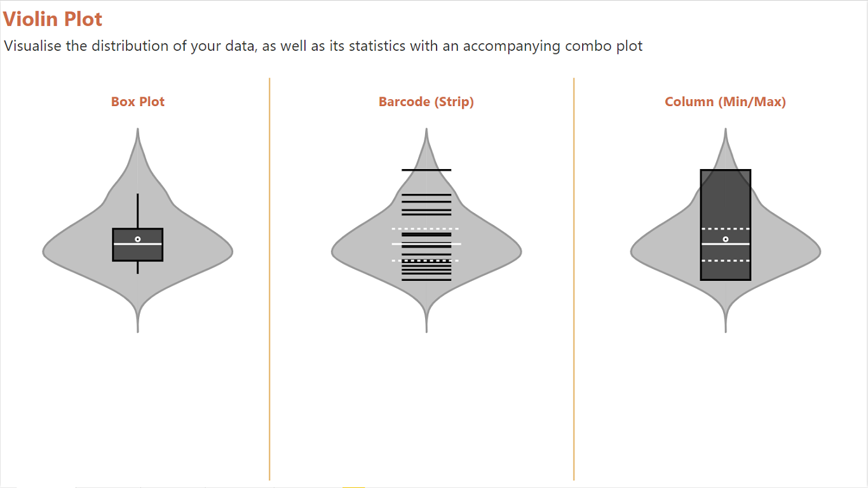868x488 pixels.
Task: Click the "Column (Min/Max)" category label
Action: click(x=725, y=102)
